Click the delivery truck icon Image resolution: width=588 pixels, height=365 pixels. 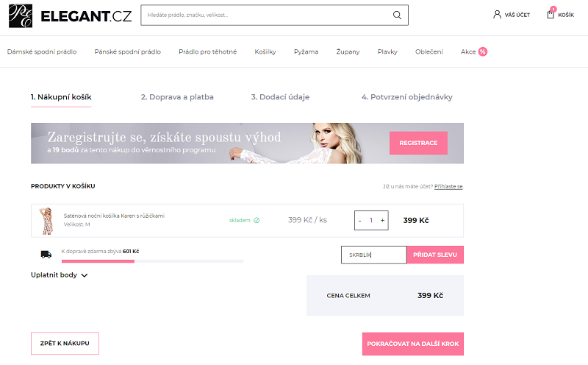tap(46, 255)
